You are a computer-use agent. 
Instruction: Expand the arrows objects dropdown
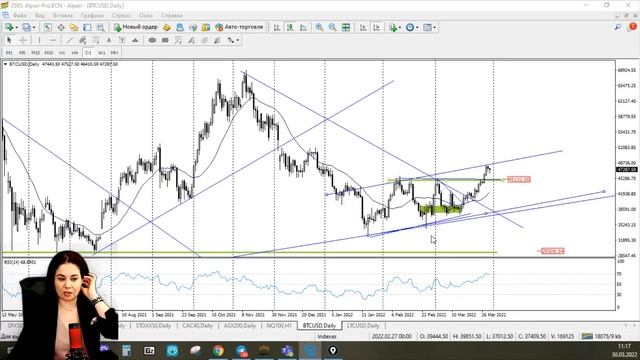click(x=238, y=40)
